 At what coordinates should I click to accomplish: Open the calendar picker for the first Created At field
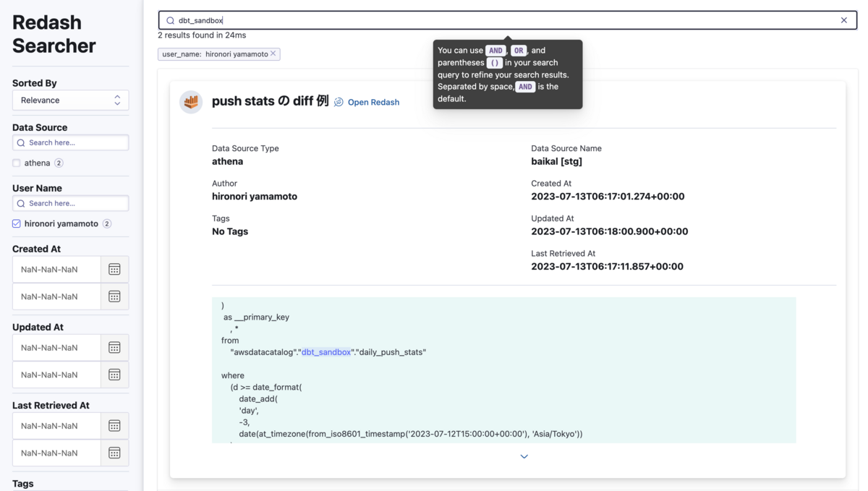click(x=114, y=269)
